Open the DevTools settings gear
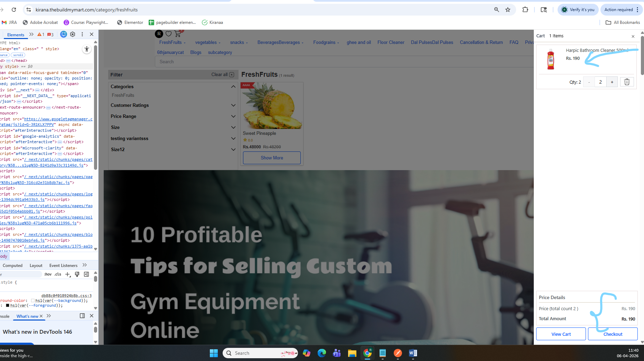This screenshot has height=361, width=644. click(73, 34)
